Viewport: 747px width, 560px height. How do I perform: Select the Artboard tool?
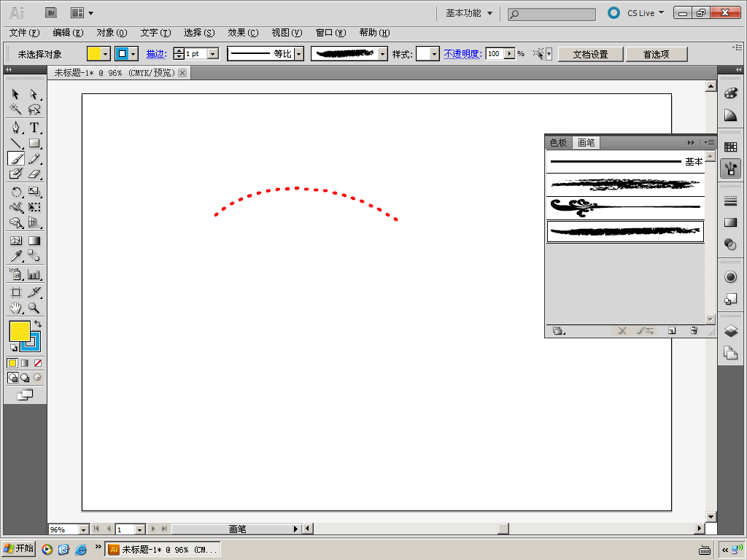(15, 292)
